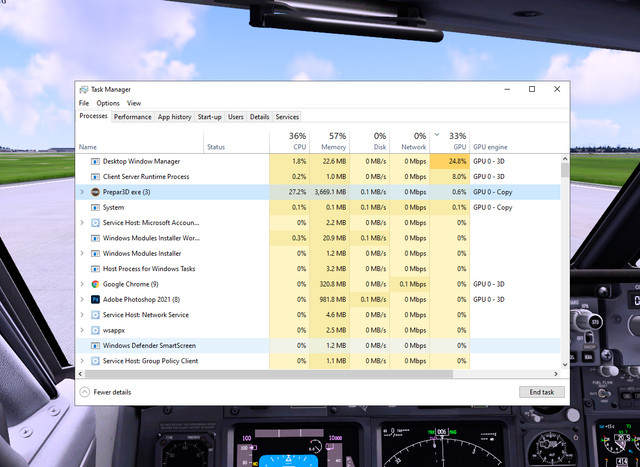The image size is (640, 467).
Task: Click the Task Manager title bar icon
Action: pyautogui.click(x=84, y=89)
